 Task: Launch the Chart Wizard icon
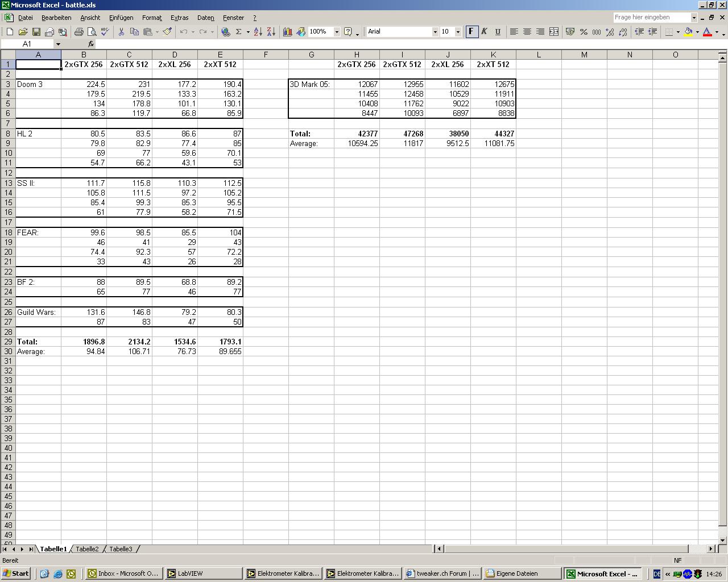[288, 32]
